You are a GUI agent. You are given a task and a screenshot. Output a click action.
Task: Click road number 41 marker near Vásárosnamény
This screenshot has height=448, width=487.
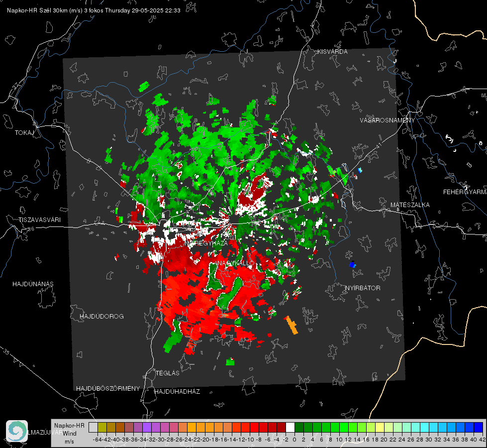378,145
